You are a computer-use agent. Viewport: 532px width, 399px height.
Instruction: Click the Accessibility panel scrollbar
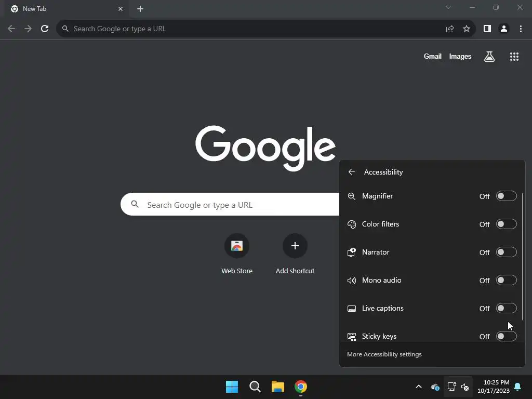[x=523, y=257]
